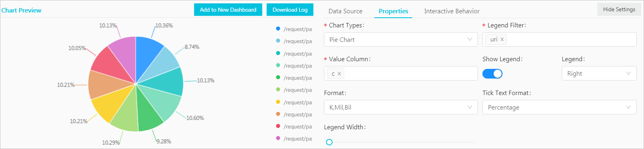This screenshot has height=149, width=644.
Task: Open the Tick Text Format dropdown showing Percentage
Action: 559,107
